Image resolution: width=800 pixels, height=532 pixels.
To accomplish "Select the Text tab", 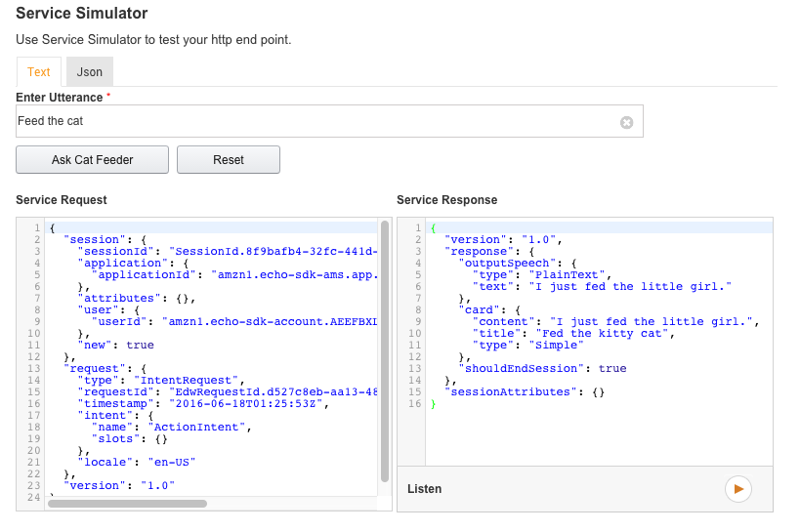I will coord(39,72).
